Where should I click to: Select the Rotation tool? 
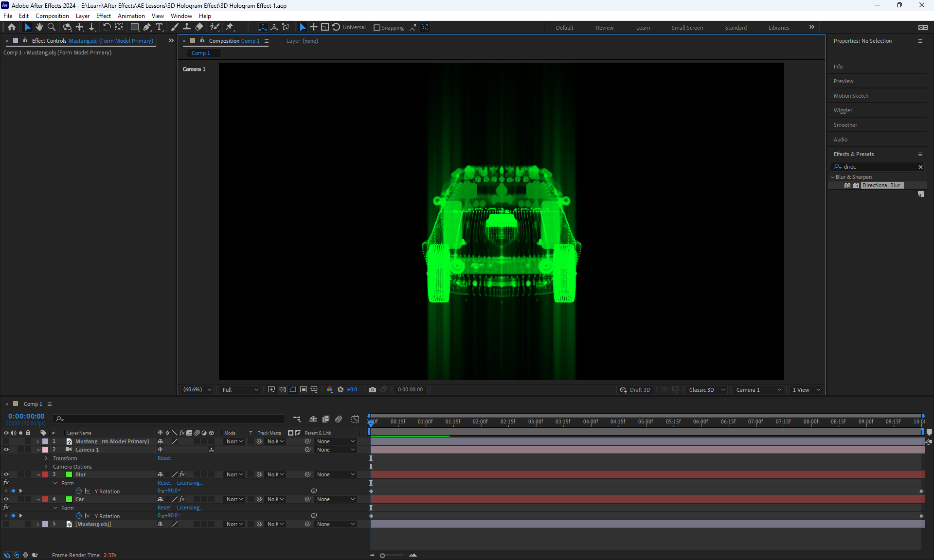tap(107, 27)
